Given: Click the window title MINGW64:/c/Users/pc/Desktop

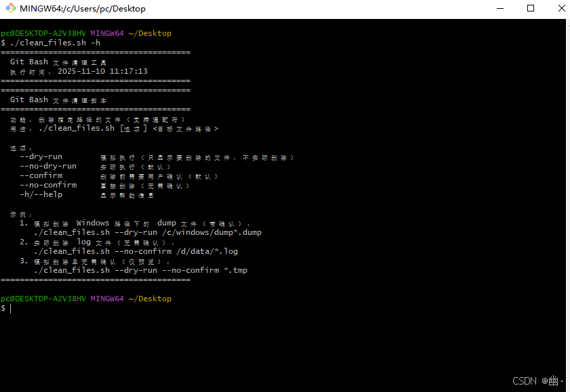Looking at the screenshot, I should click(x=83, y=9).
